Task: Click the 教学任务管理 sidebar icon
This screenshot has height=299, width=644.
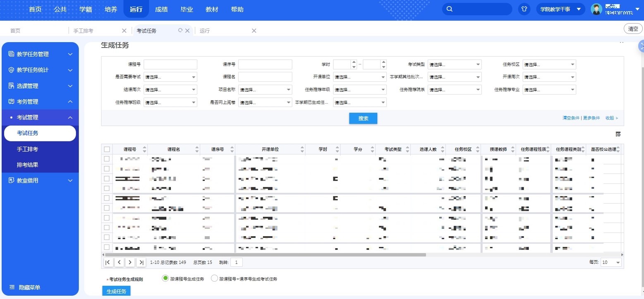Action: coord(11,54)
